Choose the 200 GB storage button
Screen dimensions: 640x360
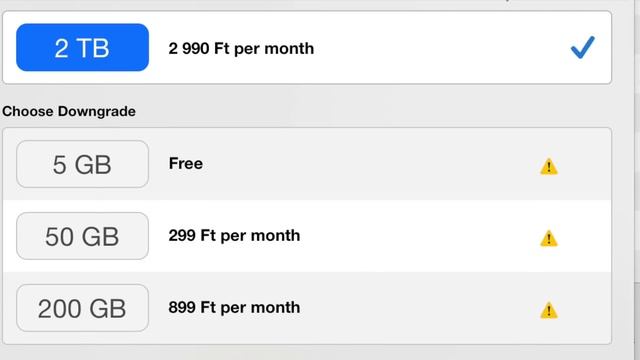[x=82, y=308]
